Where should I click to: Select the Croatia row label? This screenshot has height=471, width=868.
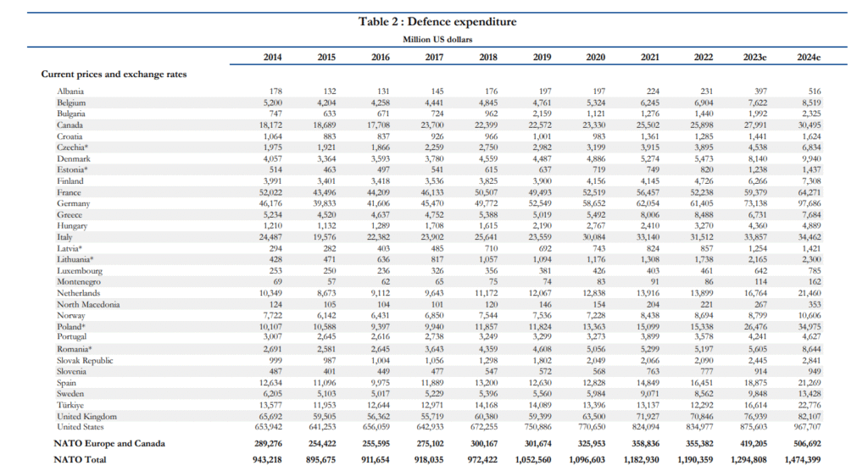coord(70,136)
